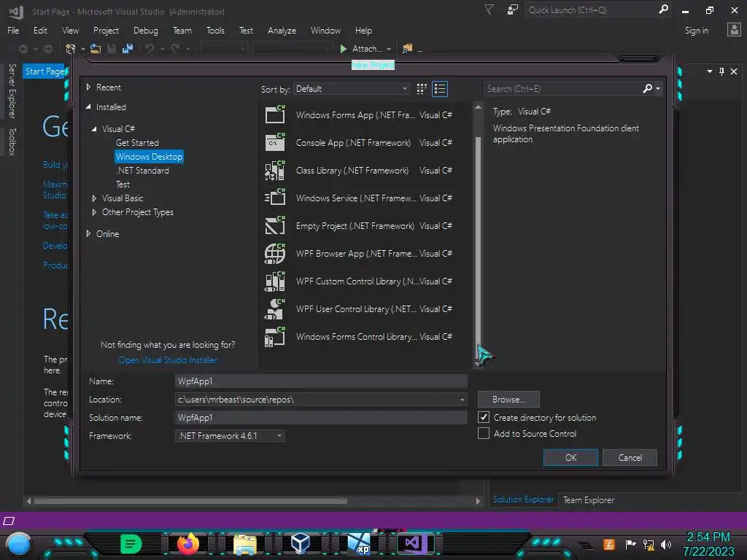The width and height of the screenshot is (747, 560).
Task: Open the Debug menu
Action: (146, 31)
